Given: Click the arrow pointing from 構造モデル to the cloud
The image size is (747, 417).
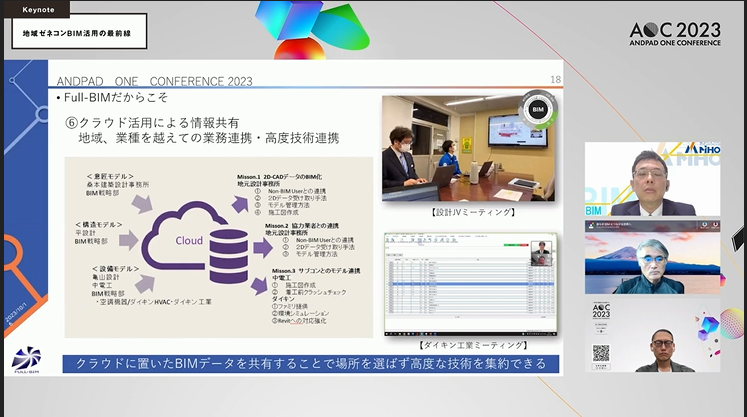Looking at the screenshot, I should (129, 240).
